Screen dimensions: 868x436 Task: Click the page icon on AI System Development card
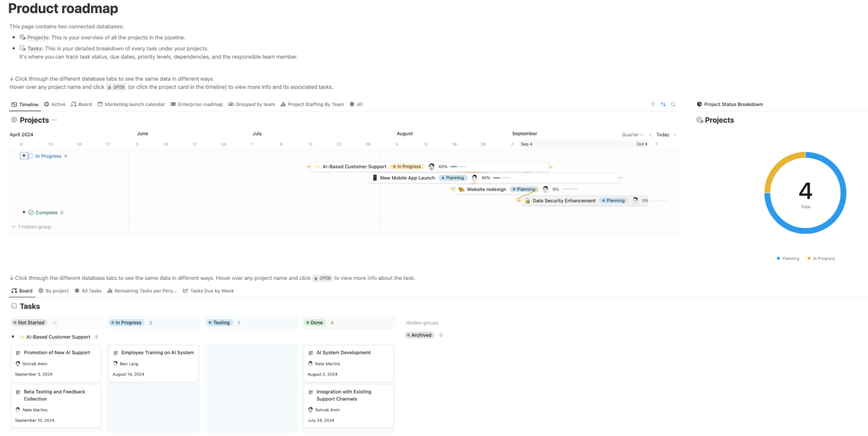311,353
